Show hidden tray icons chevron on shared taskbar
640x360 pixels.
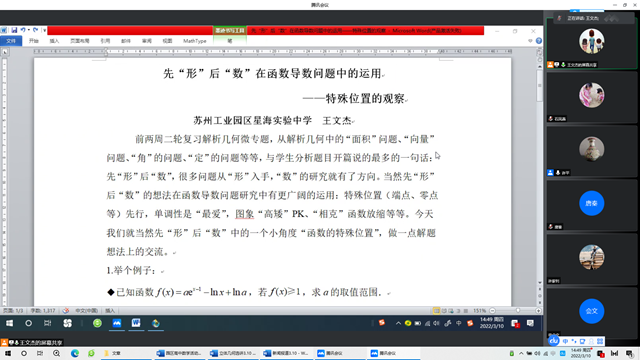pos(398,323)
